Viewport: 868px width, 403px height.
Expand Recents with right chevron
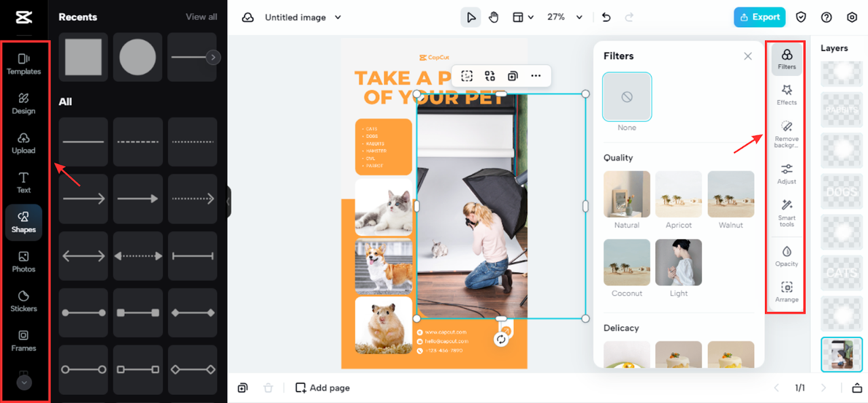(x=213, y=58)
